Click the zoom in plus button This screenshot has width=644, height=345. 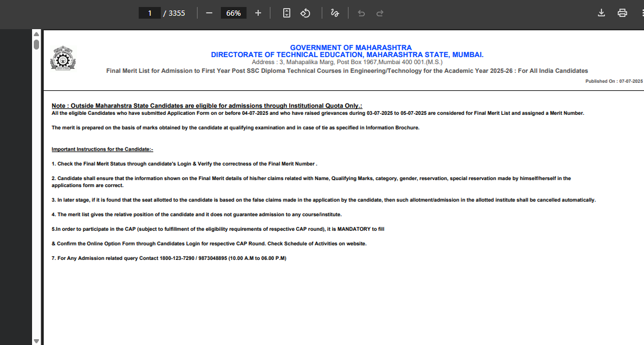click(x=258, y=13)
